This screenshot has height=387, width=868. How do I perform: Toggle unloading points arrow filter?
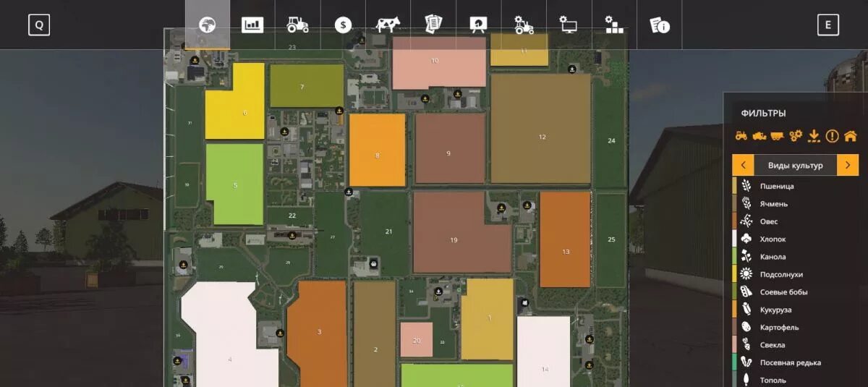(814, 135)
